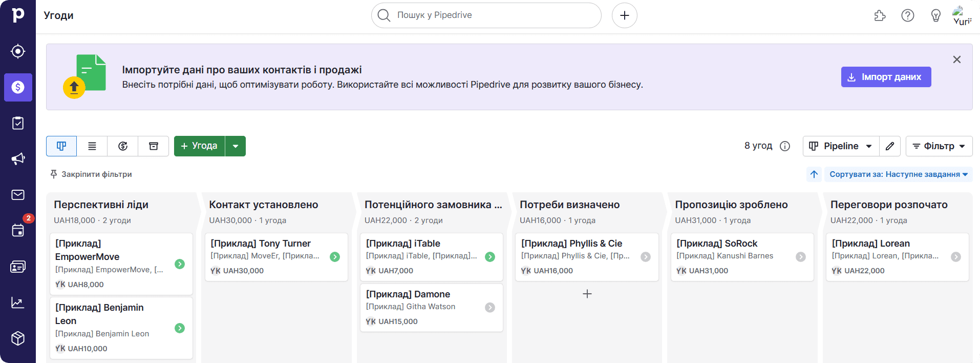Open the Сортувати за sort dropdown
The height and width of the screenshot is (363, 980).
pos(898,174)
